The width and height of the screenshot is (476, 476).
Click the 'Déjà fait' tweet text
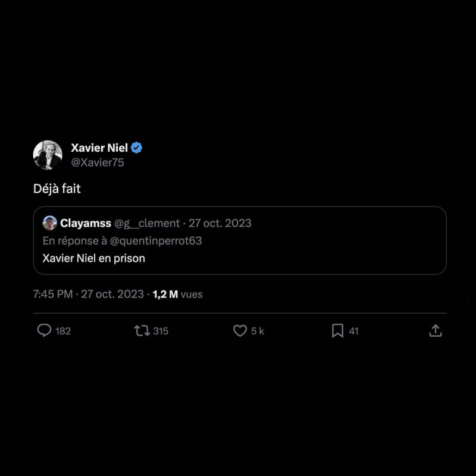click(57, 189)
